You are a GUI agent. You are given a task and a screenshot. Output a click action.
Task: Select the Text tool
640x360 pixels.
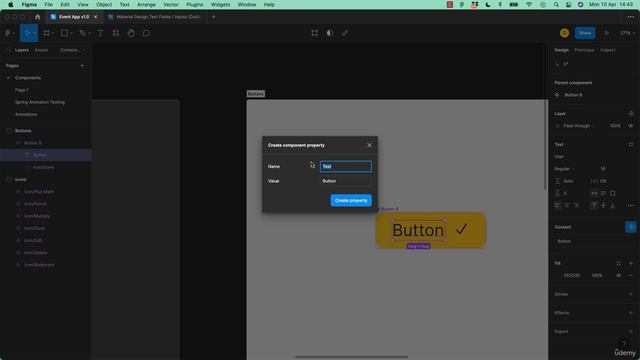[x=100, y=33]
